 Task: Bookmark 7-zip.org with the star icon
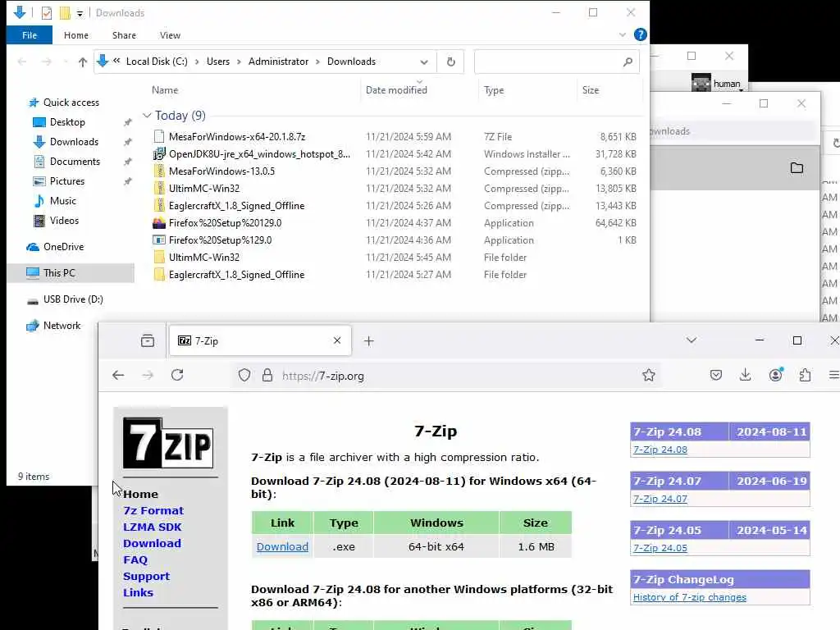point(649,375)
